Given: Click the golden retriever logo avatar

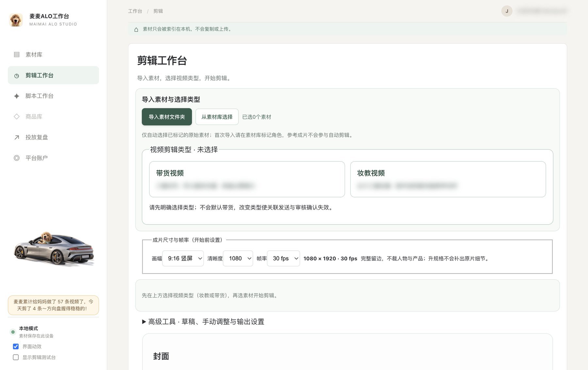Looking at the screenshot, I should coord(16,20).
